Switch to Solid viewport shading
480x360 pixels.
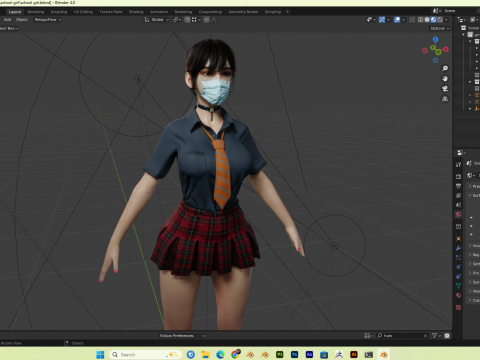coord(427,20)
